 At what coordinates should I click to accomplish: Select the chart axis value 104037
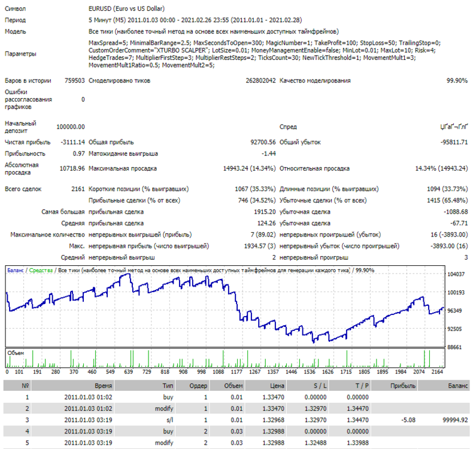pos(456,274)
